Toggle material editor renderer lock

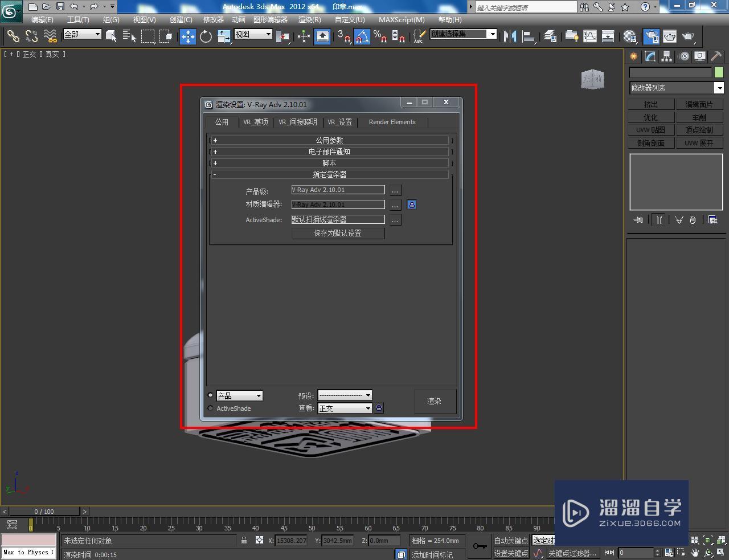click(x=412, y=205)
